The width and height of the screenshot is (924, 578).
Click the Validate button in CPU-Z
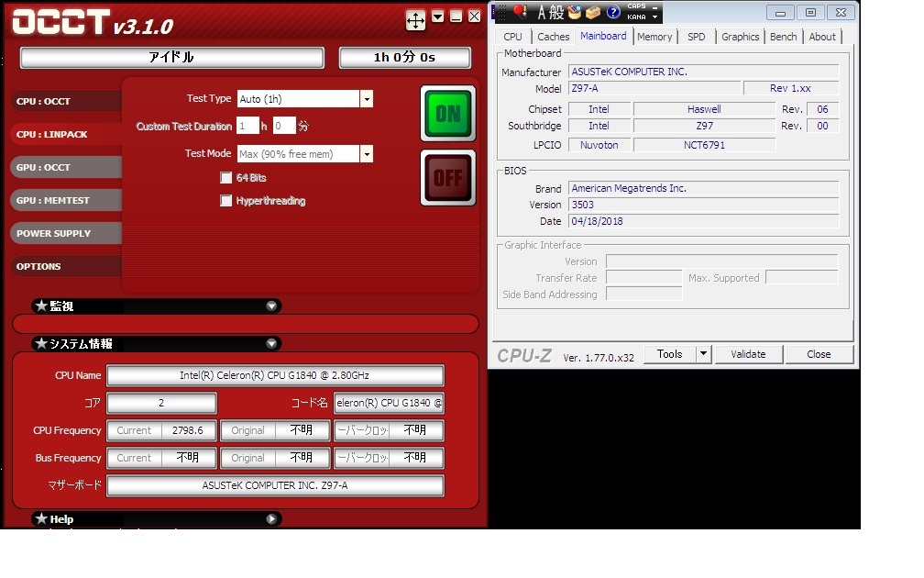(x=747, y=354)
